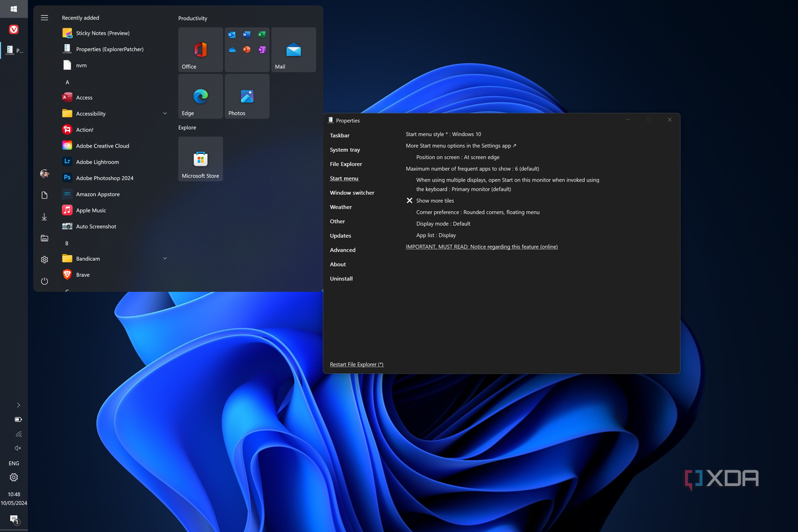Open the Office tile

tap(200, 50)
